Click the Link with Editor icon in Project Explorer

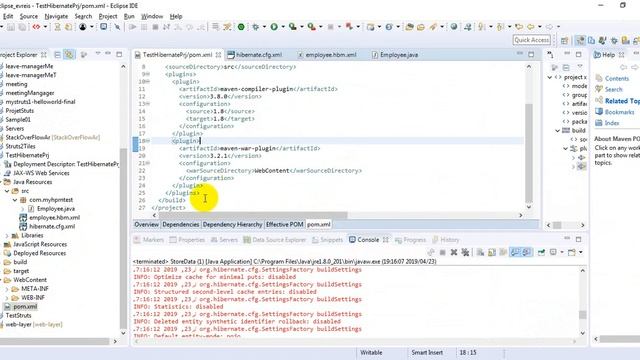coord(69,55)
